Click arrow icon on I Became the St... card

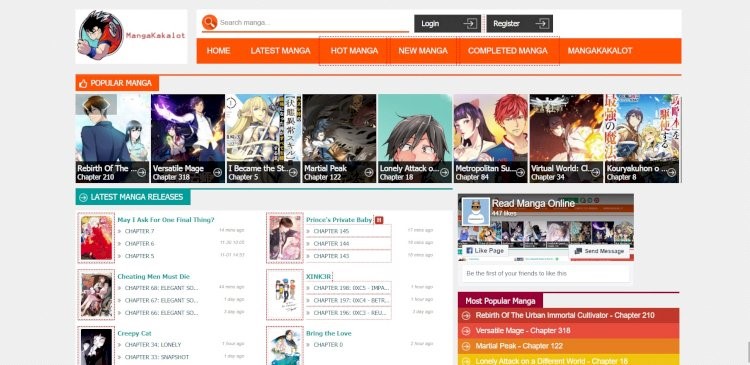point(293,172)
